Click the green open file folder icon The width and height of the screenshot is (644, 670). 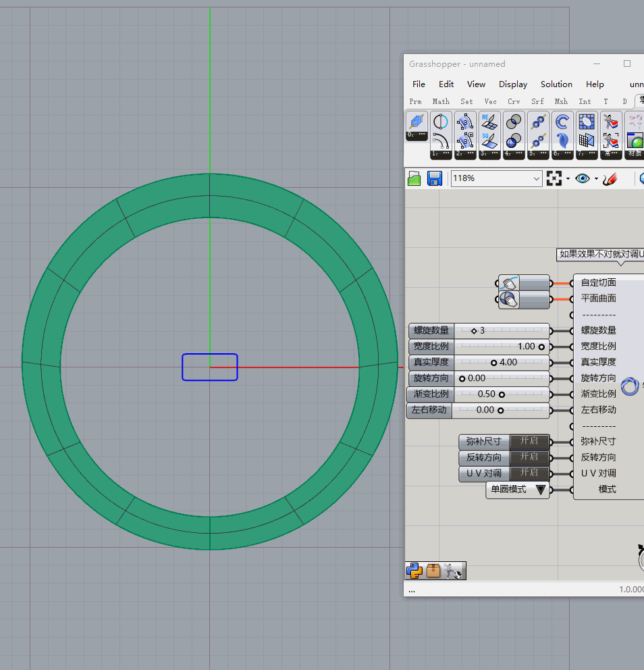click(414, 178)
